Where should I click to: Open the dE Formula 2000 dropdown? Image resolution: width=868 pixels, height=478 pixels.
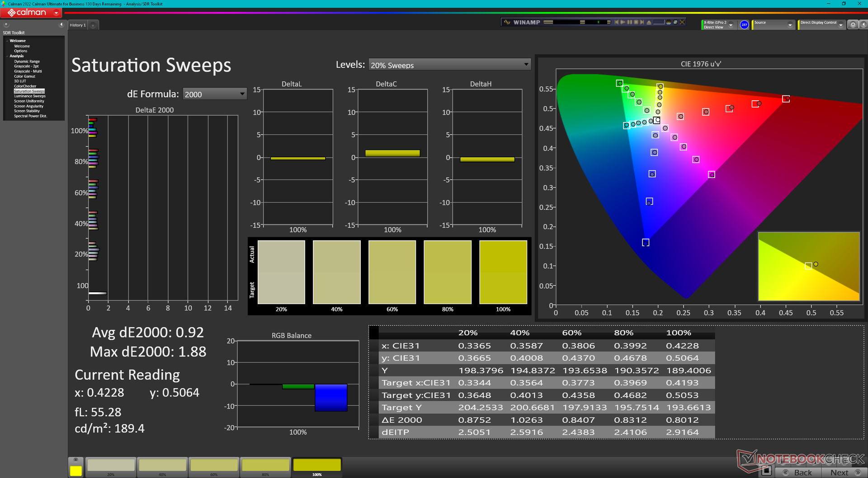tap(242, 94)
